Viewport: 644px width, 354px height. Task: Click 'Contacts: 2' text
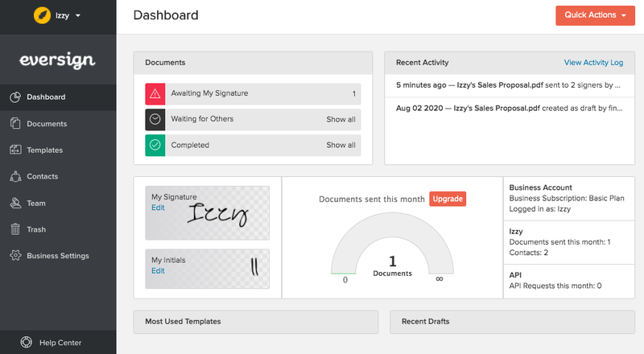point(529,253)
